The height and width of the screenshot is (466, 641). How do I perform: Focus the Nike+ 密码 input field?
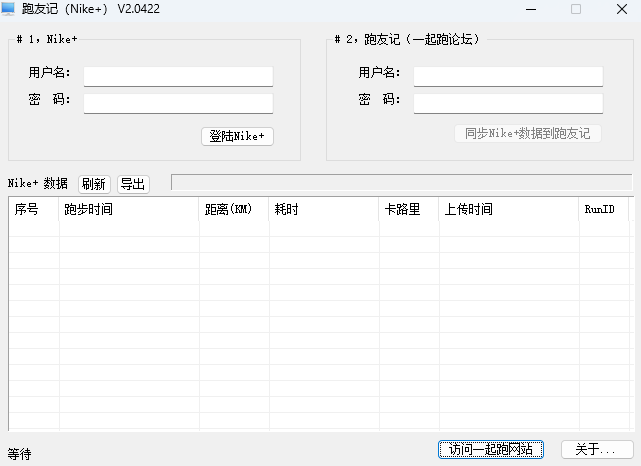178,103
